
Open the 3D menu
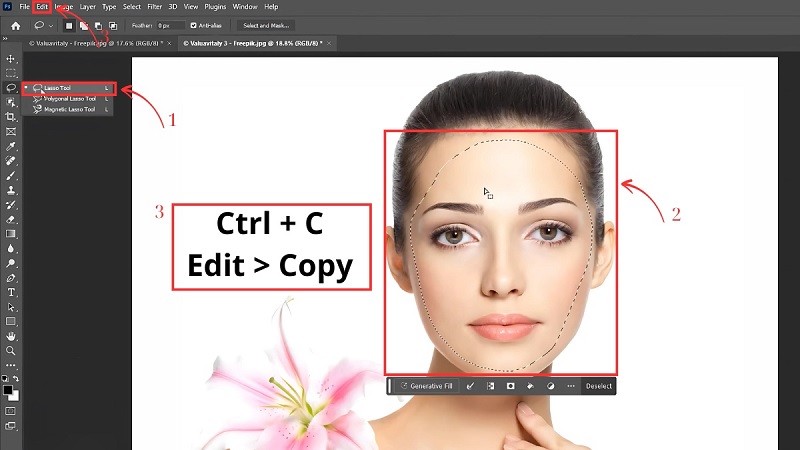(173, 7)
